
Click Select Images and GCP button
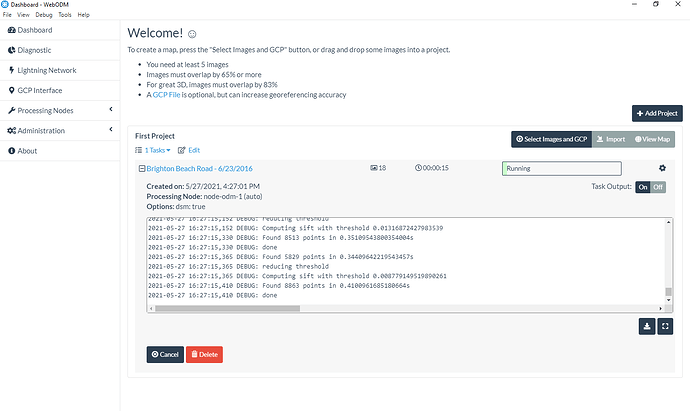click(551, 139)
